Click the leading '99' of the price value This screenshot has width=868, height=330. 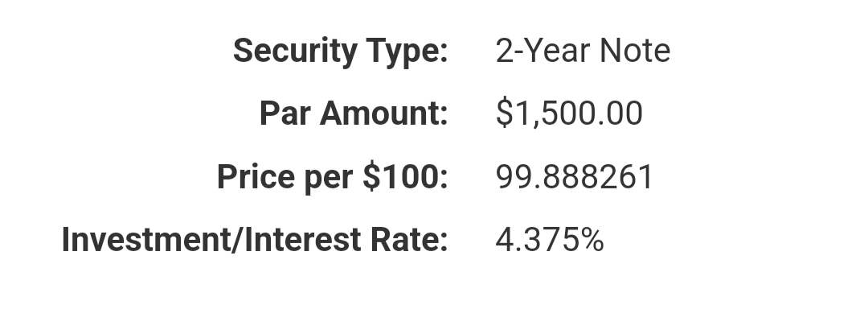pos(513,177)
